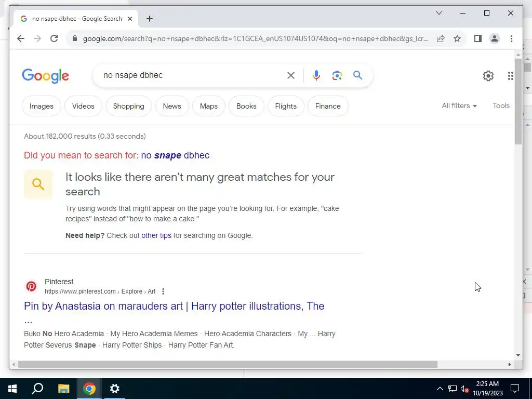Click the vertical scrollbar down arrow
The image size is (532, 399).
coord(518,355)
